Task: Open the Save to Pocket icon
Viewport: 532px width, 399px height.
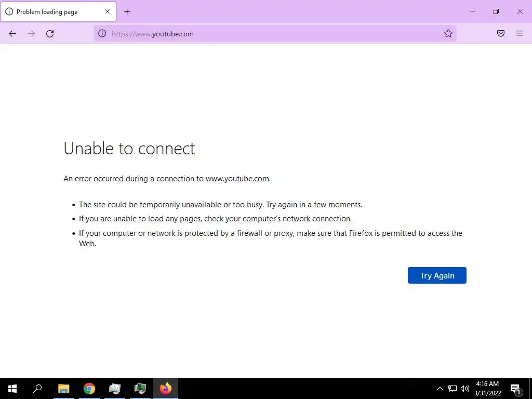Action: (x=501, y=33)
